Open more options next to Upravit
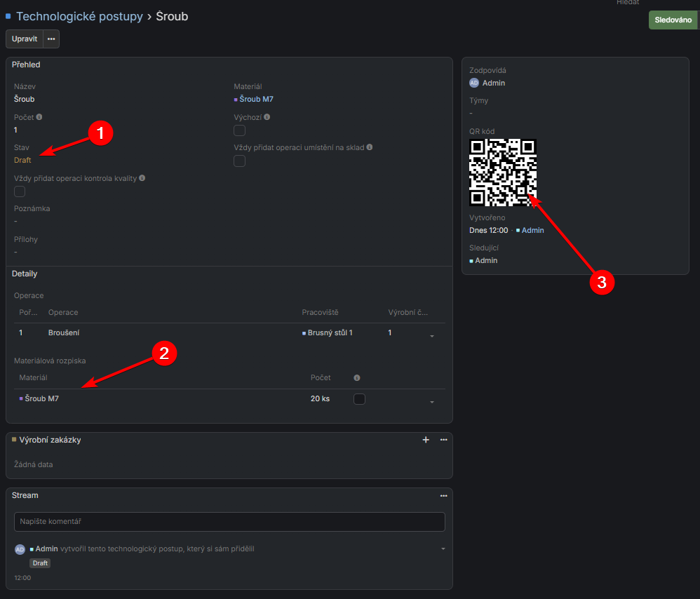Image resolution: width=700 pixels, height=599 pixels. (x=51, y=39)
